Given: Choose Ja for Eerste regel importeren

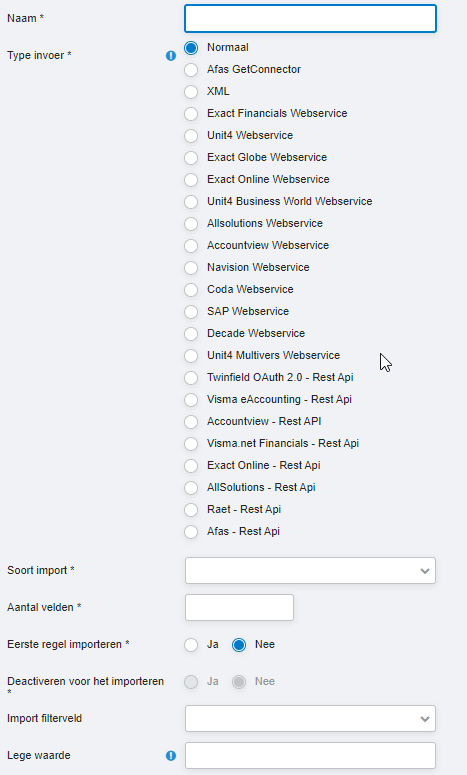Looking at the screenshot, I should pos(191,645).
